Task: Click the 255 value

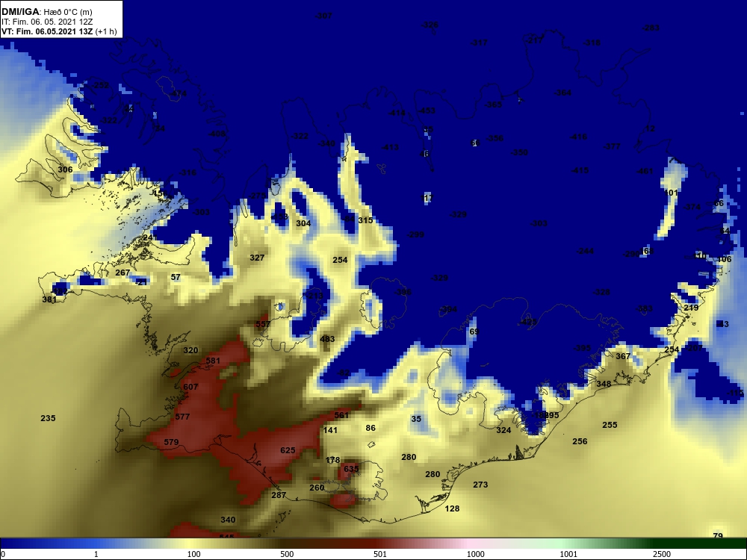Action: click(x=610, y=425)
